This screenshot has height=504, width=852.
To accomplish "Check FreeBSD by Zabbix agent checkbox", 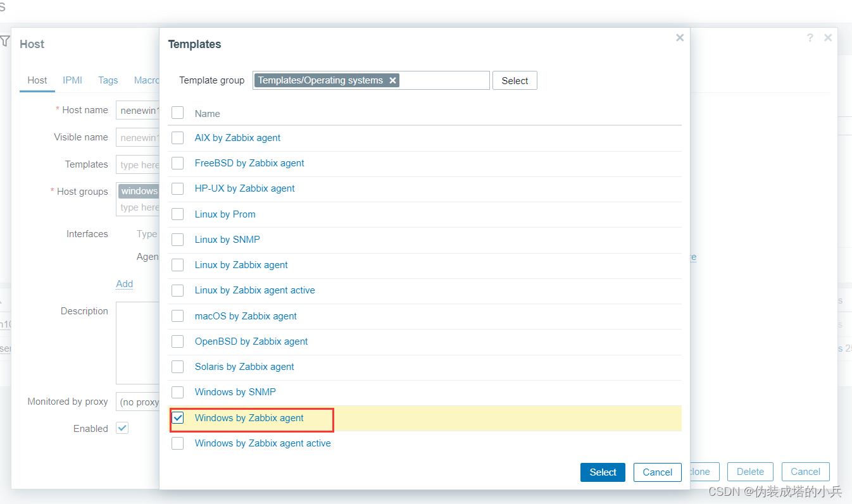I will point(178,163).
